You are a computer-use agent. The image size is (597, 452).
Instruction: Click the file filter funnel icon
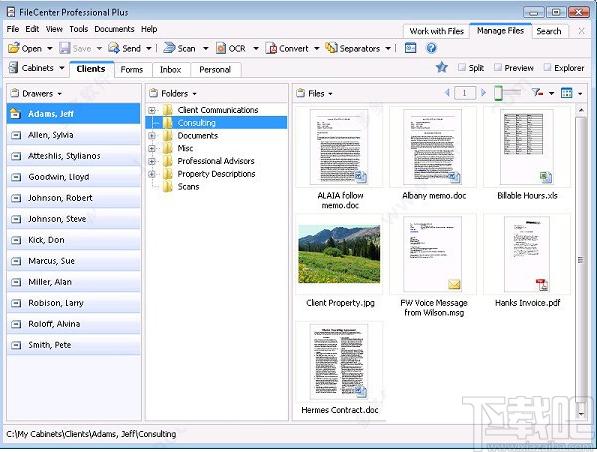(x=537, y=93)
